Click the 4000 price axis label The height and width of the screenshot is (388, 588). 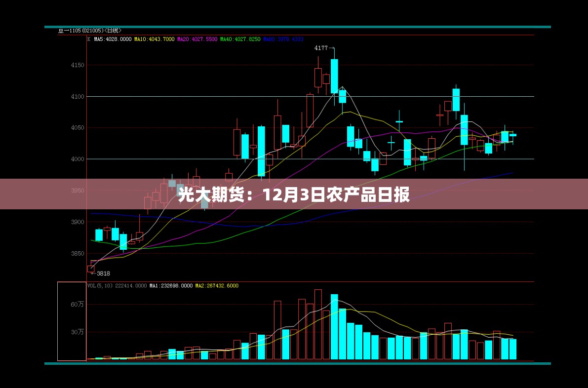[x=78, y=159]
